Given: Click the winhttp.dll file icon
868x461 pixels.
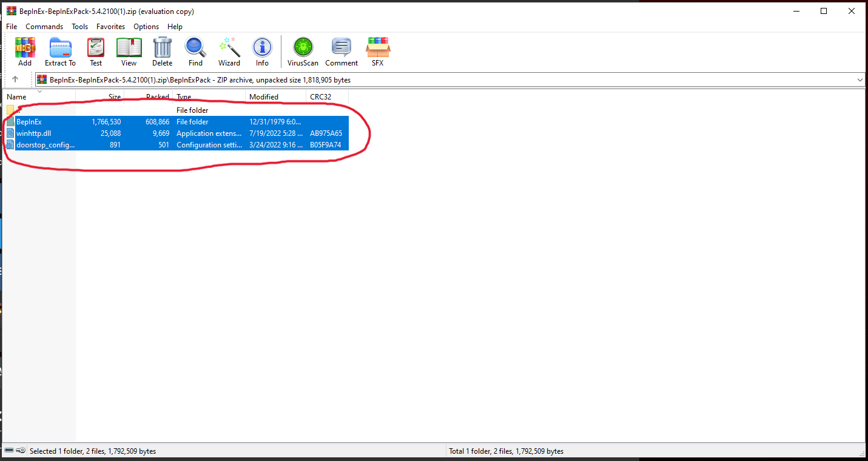Looking at the screenshot, I should [x=10, y=133].
